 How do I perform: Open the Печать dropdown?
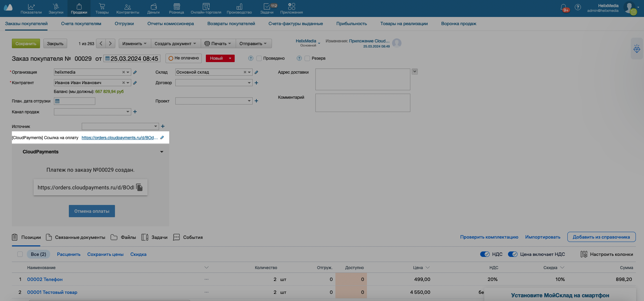[218, 43]
